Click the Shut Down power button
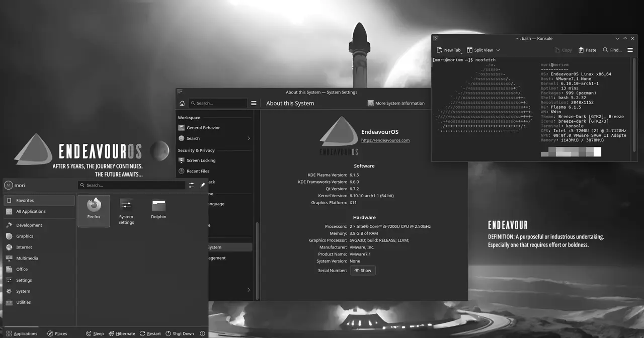Image resolution: width=644 pixels, height=338 pixels. (x=180, y=333)
